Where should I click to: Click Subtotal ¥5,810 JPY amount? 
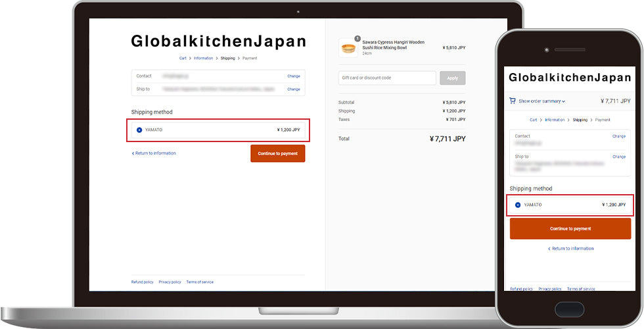[454, 103]
